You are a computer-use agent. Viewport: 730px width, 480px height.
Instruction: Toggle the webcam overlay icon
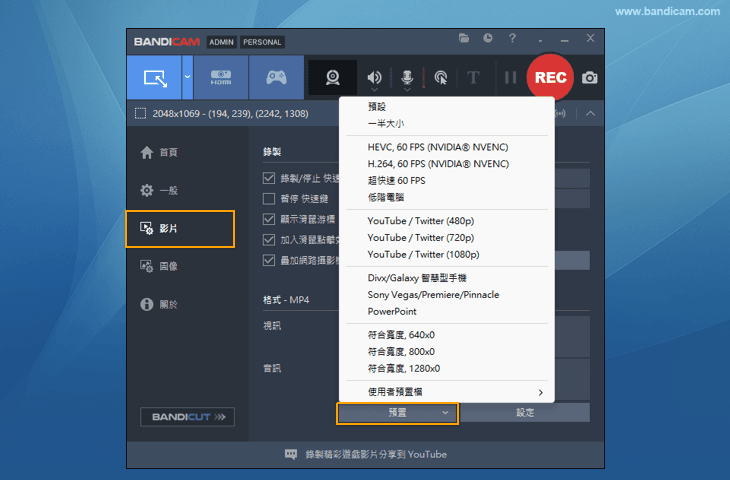point(332,77)
